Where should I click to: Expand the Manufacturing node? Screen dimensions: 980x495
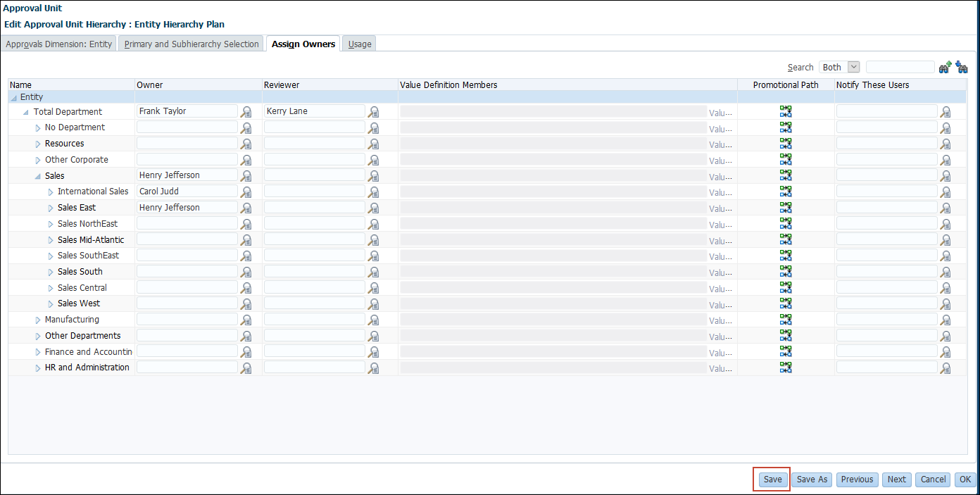coord(38,320)
